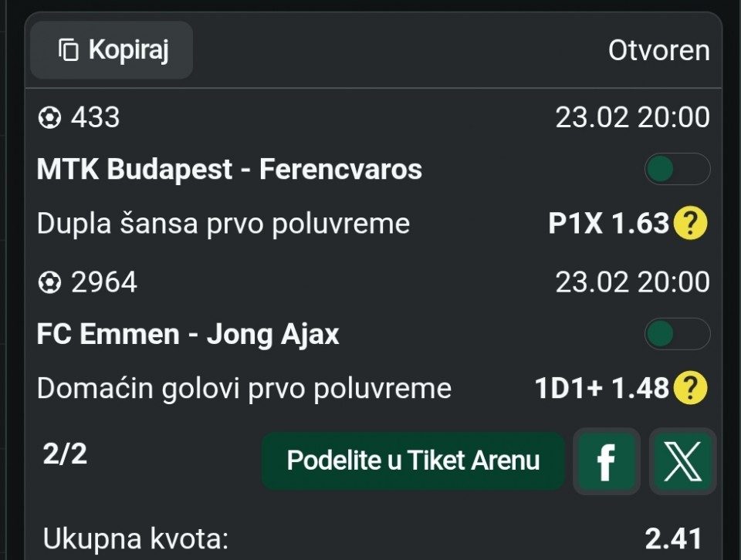Select the MTK Budapest - Ferencvaros match title
The width and height of the screenshot is (741, 560).
229,170
